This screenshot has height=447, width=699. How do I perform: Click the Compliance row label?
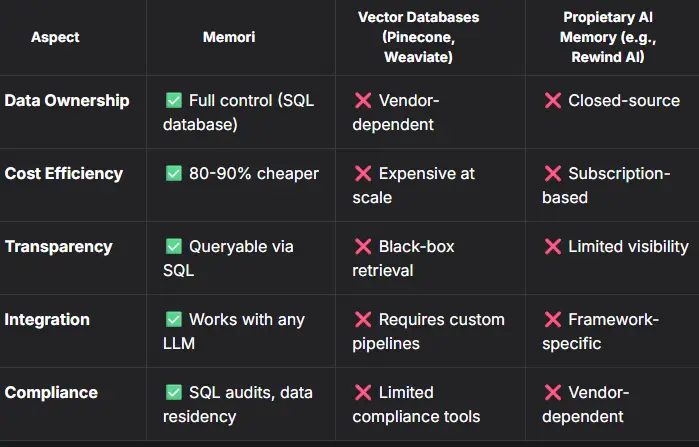click(x=51, y=393)
